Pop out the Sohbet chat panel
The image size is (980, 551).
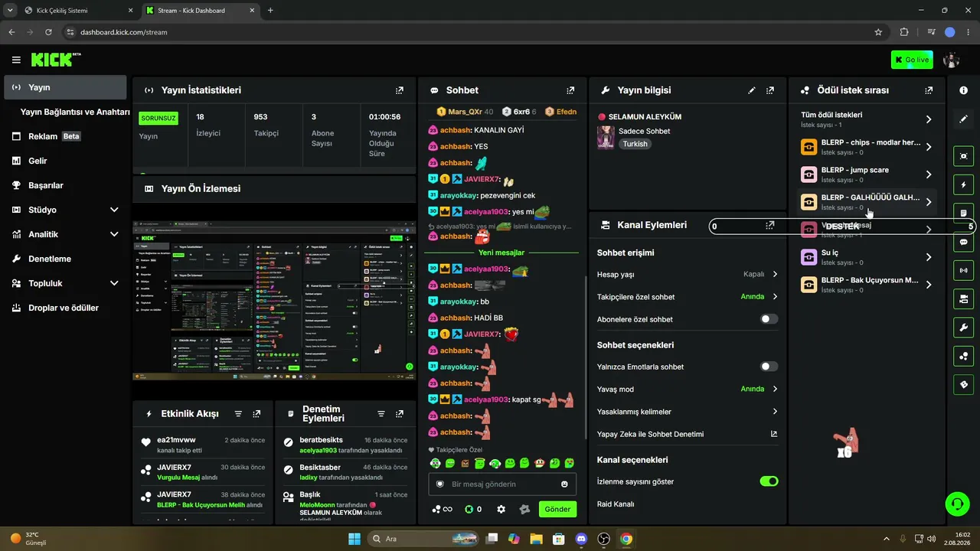click(570, 90)
